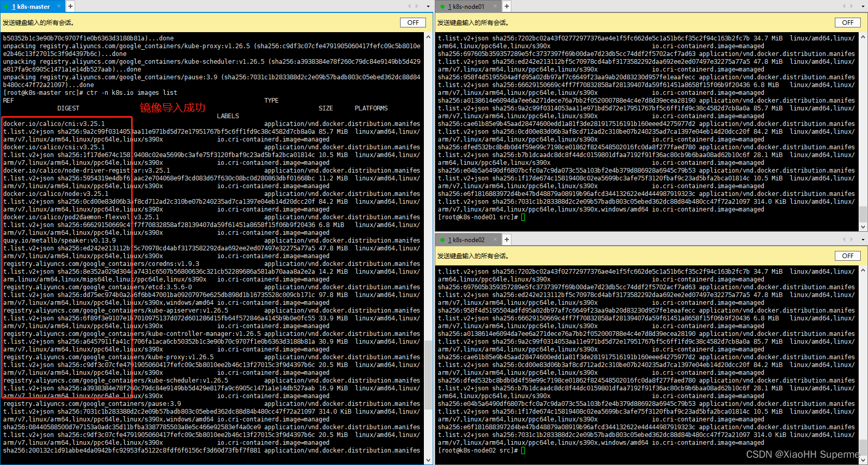Click 'docker.io/calico/cni:v3.25.1' image entry
Image resolution: width=868 pixels, height=465 pixels.
pyautogui.click(x=54, y=124)
